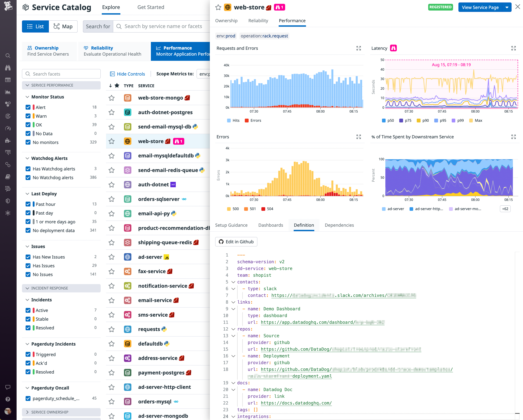Favorite the web-store service row star

pyautogui.click(x=112, y=141)
